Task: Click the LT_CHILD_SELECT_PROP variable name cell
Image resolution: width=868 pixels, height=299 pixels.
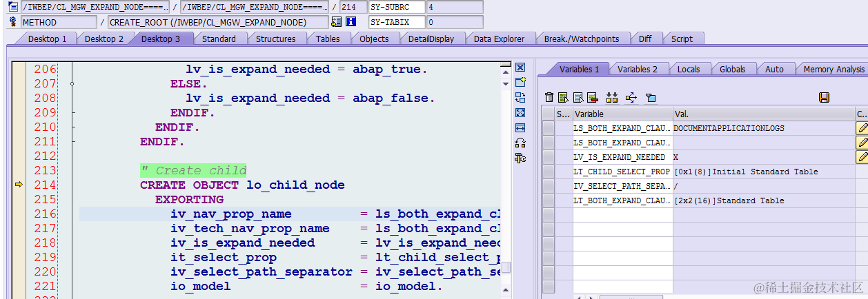Action: pos(622,172)
